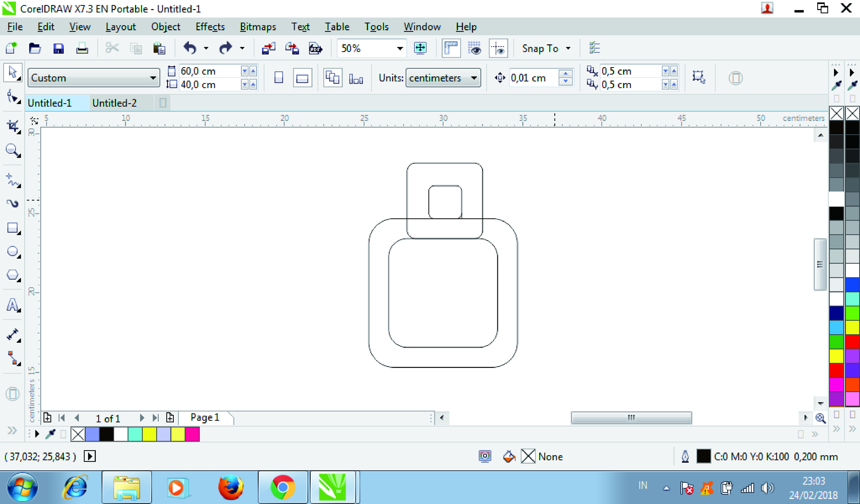
Task: Open the Effects menu
Action: pos(210,27)
